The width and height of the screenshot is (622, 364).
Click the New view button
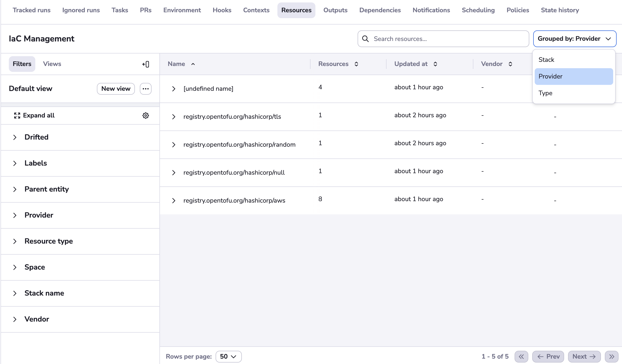[116, 89]
